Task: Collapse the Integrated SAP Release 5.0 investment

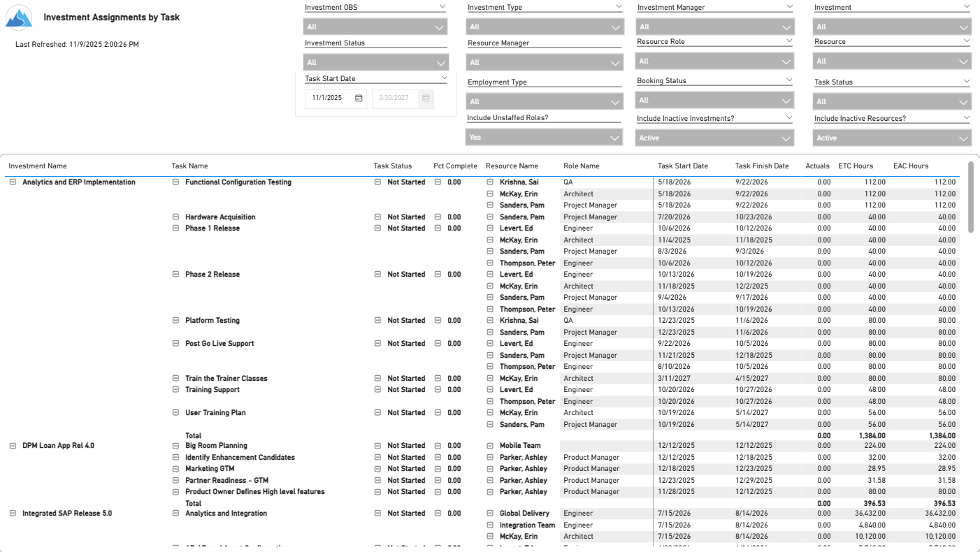Action: (x=13, y=514)
